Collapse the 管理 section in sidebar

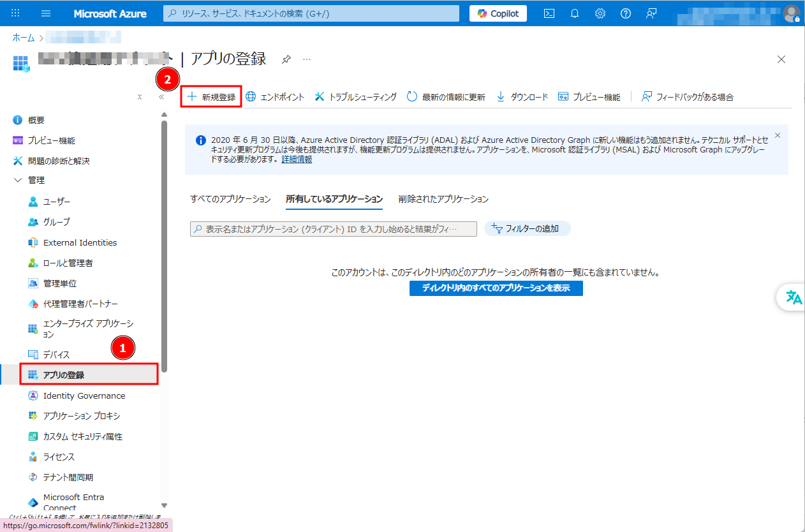tap(18, 181)
